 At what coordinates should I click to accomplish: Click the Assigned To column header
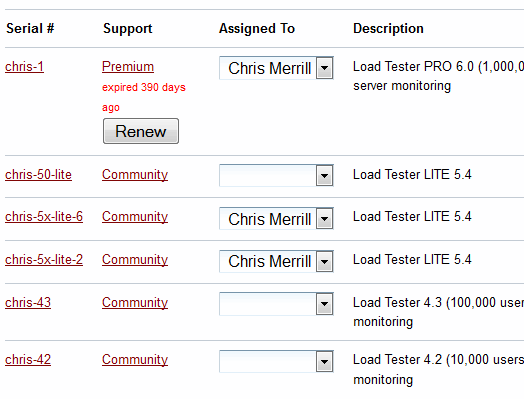[257, 29]
